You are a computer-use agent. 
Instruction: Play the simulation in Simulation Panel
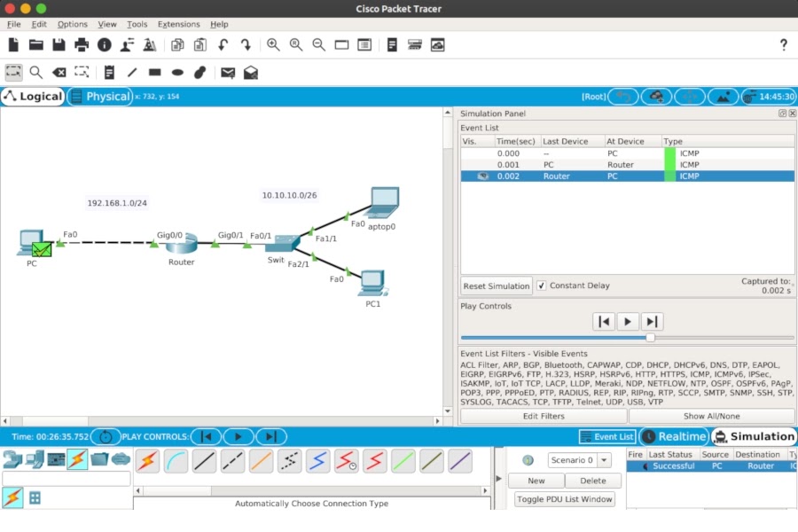(628, 322)
